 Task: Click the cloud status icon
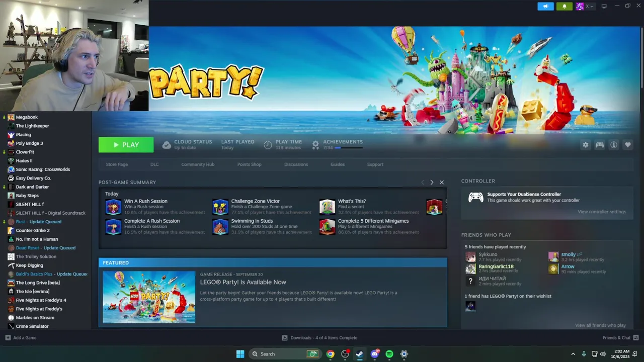click(167, 145)
